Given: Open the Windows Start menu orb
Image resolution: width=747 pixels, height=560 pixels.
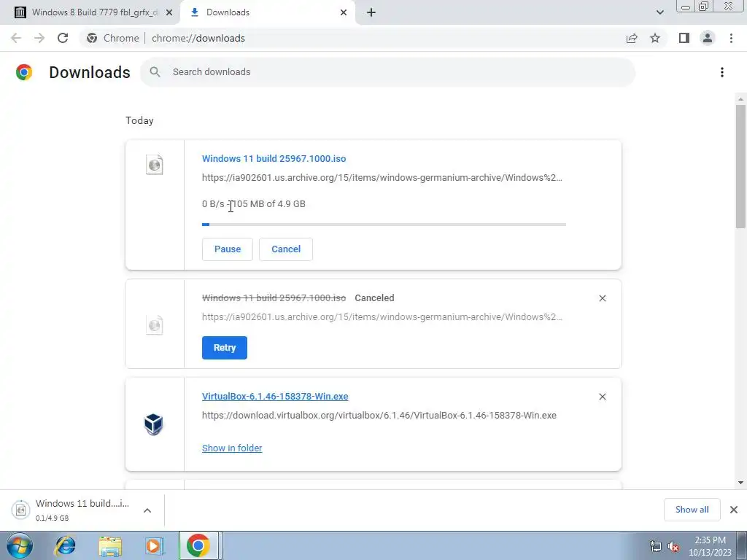Looking at the screenshot, I should tap(19, 545).
